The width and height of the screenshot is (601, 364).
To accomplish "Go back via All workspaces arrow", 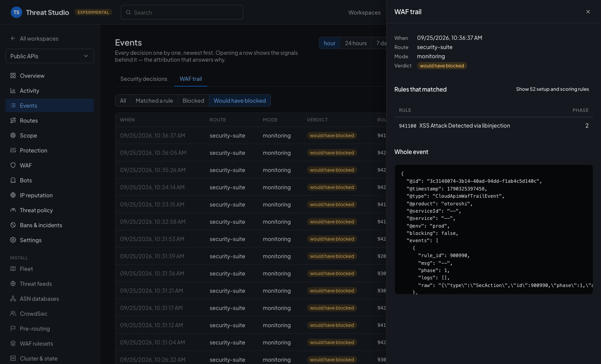I will click(13, 38).
